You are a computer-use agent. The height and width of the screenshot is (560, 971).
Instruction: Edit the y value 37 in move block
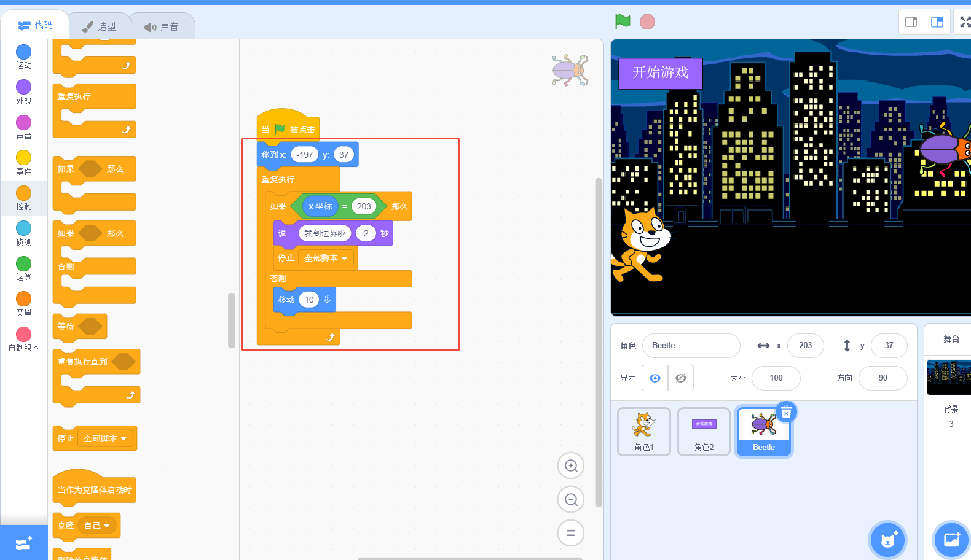[344, 155]
